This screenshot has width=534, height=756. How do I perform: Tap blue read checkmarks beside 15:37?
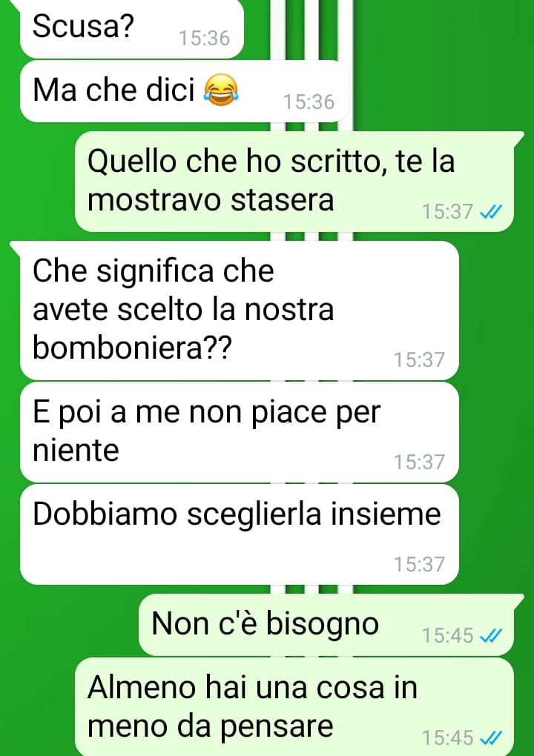coord(491,211)
